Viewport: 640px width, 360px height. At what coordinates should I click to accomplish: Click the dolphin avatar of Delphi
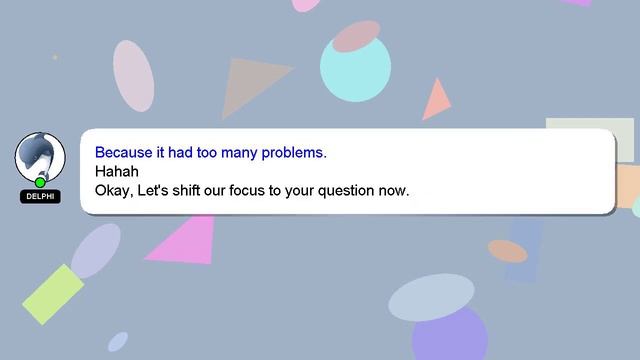coord(40,157)
